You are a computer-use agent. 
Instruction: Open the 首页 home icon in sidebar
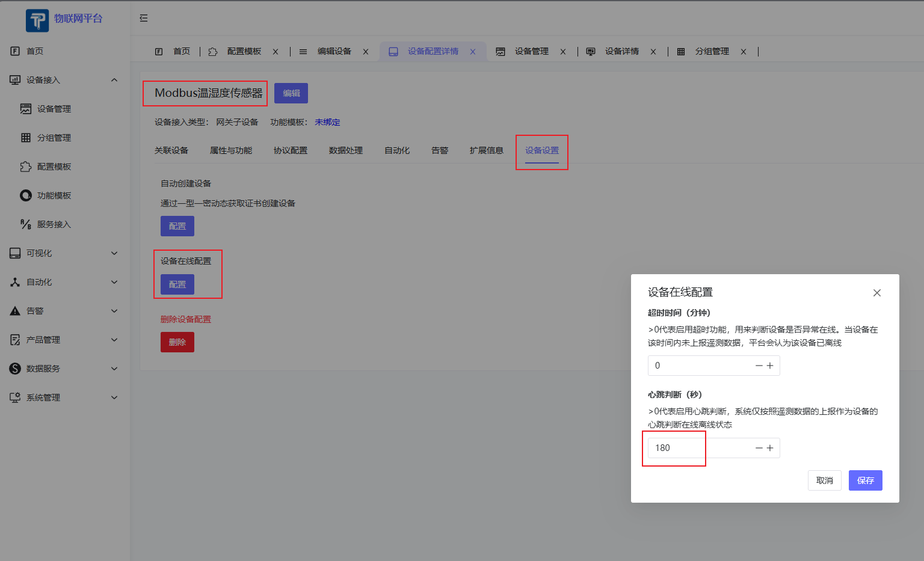point(14,51)
